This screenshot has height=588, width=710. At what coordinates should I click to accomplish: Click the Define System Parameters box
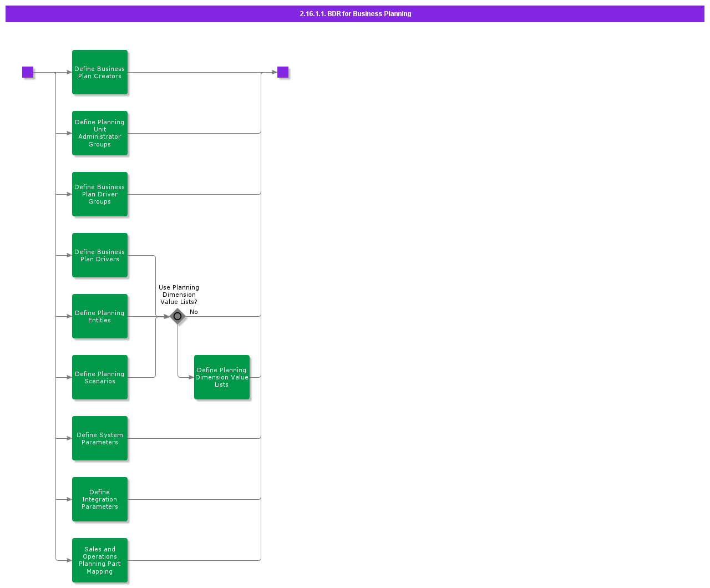click(100, 438)
